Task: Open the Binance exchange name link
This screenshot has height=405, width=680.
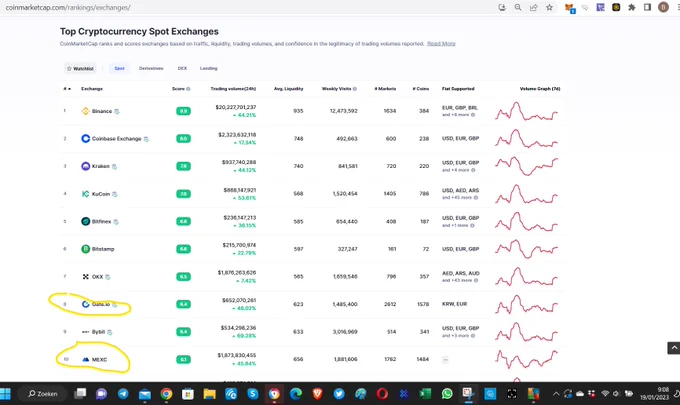Action: [x=102, y=111]
